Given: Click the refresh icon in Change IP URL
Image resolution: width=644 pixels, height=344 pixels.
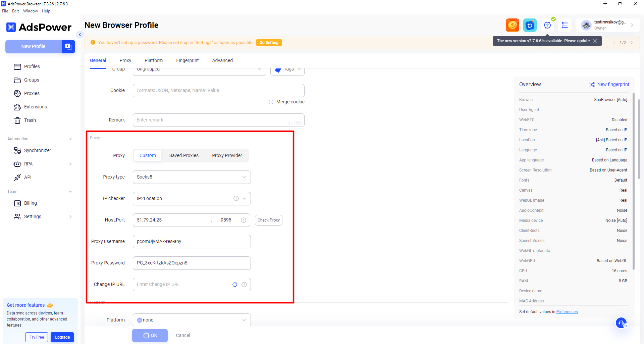Looking at the screenshot, I should (235, 285).
